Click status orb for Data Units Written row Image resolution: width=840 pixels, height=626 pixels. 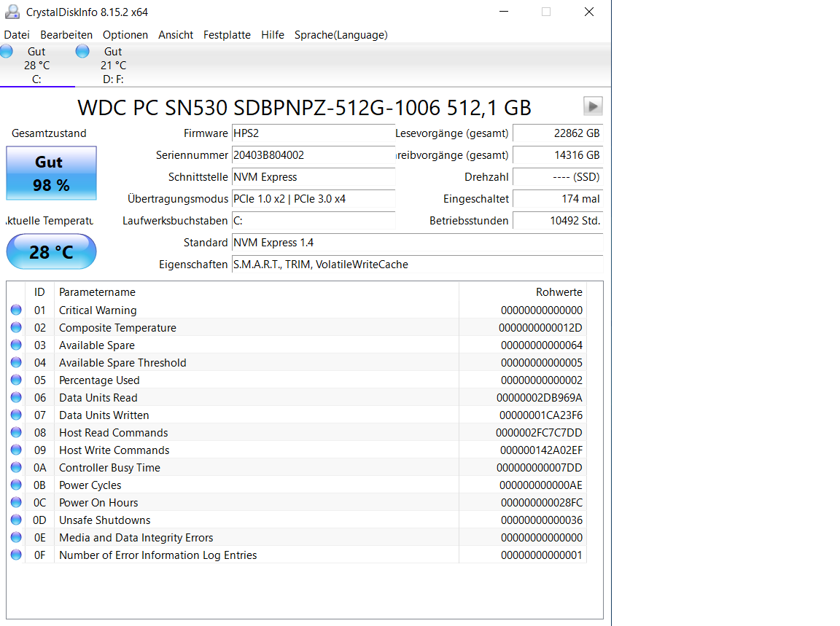point(16,415)
